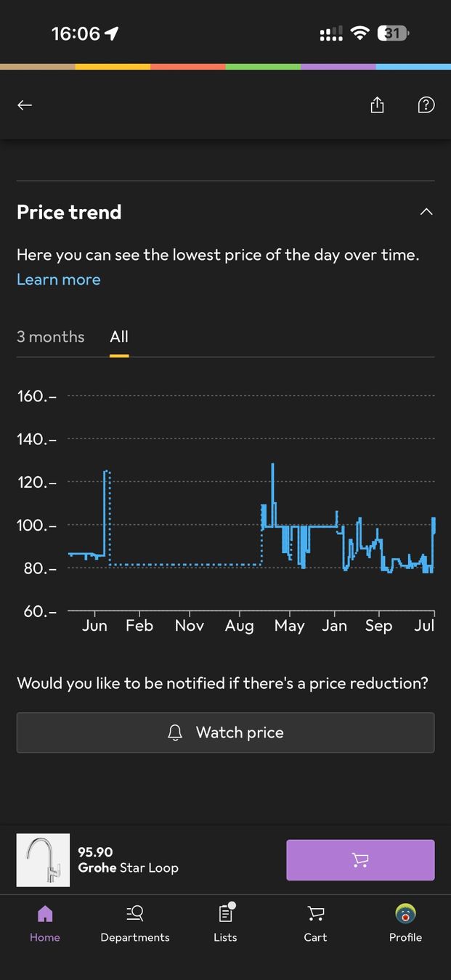Select the All tab

(x=119, y=337)
